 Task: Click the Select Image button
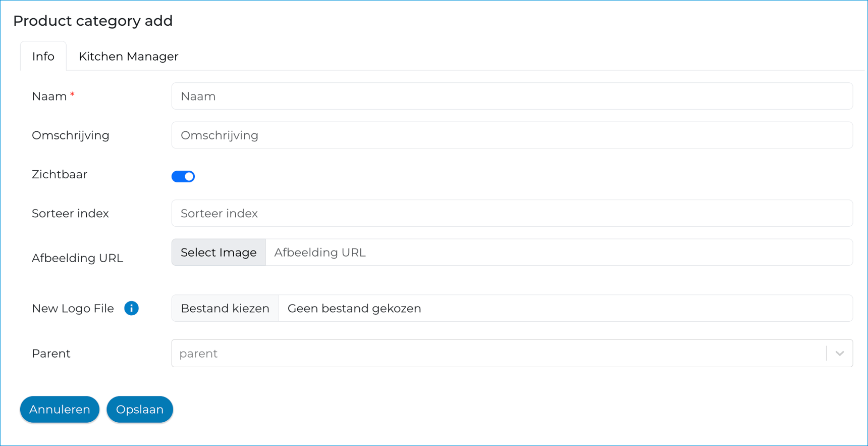click(x=218, y=252)
